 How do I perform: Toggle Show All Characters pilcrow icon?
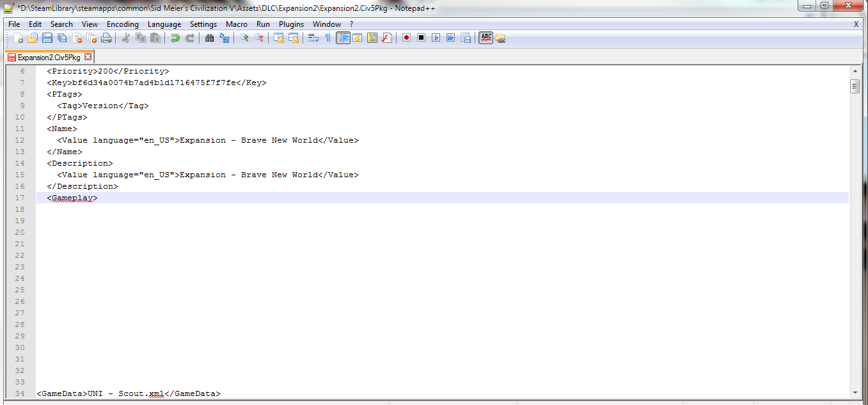tap(327, 38)
